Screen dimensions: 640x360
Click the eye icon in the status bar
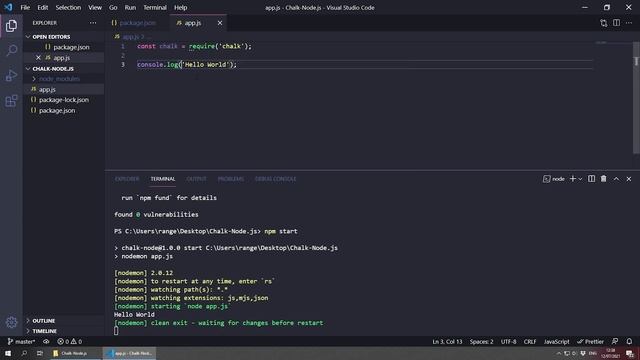point(46,341)
